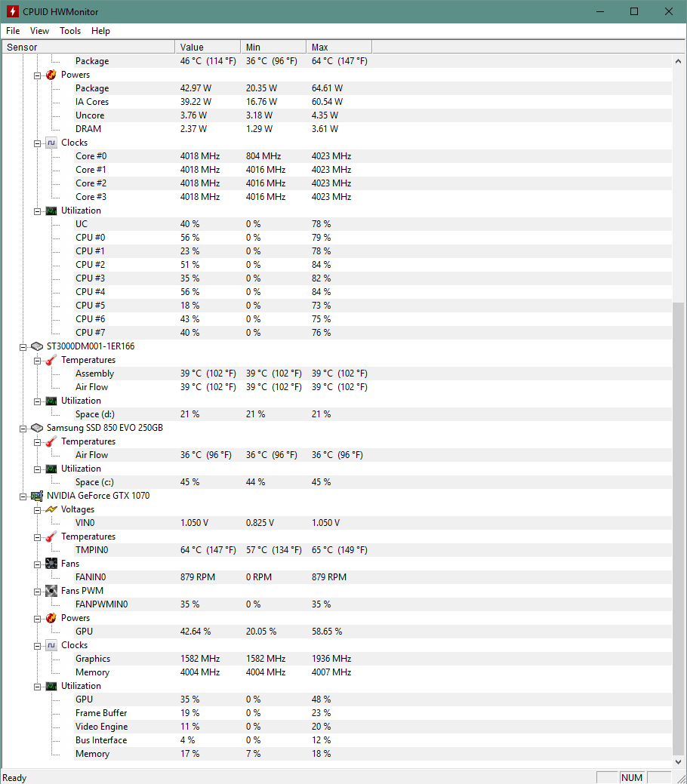Open the File menu
The height and width of the screenshot is (784, 687).
tap(13, 31)
